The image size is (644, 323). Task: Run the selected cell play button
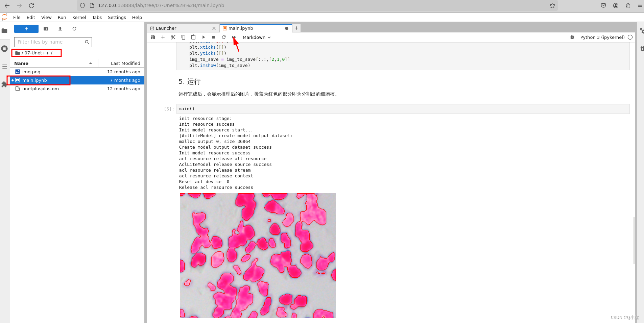pyautogui.click(x=204, y=37)
